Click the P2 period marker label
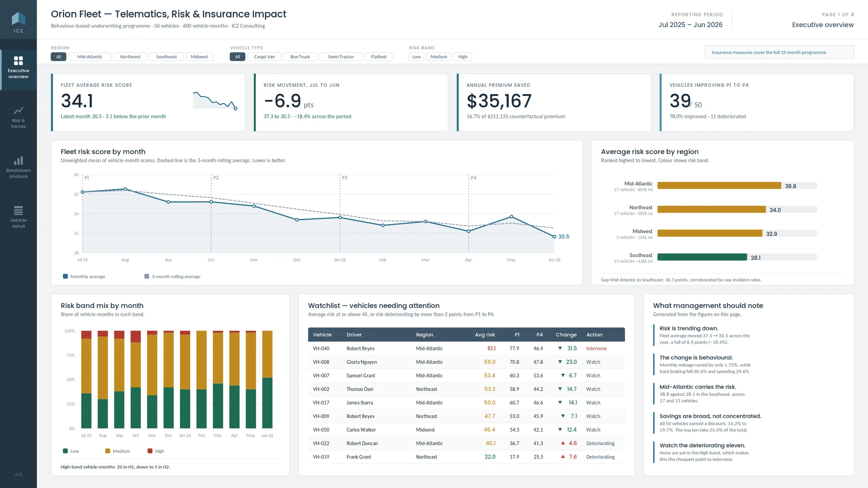Screen dimensions: 868x488 216,178
